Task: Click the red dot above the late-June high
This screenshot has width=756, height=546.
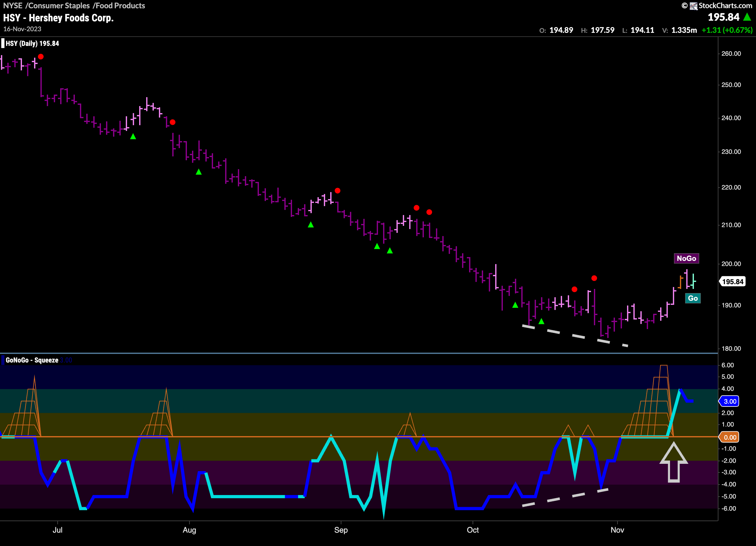Action: click(x=41, y=57)
